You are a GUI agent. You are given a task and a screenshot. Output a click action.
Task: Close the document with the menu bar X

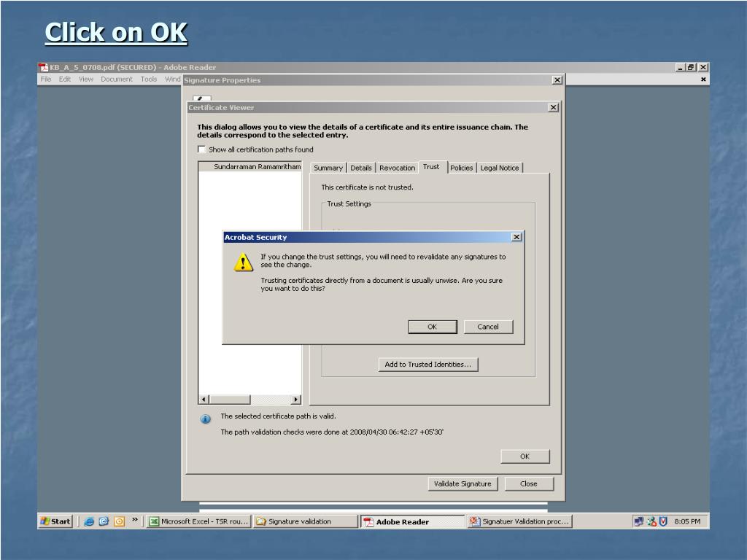tap(703, 79)
